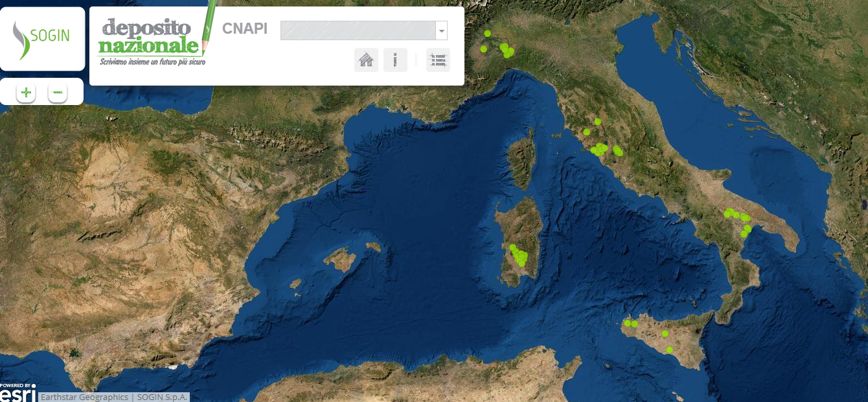
Task: Select the southernmost green marker in Basilicata
Action: [744, 234]
